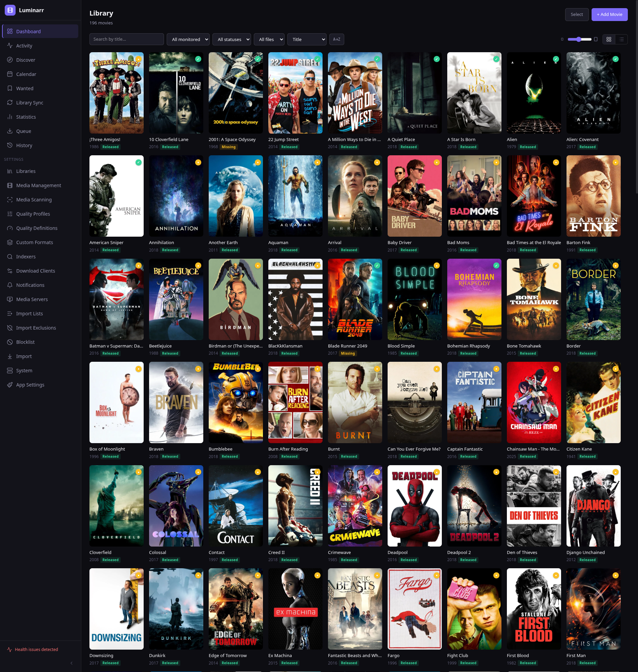
Task: Select Wanted in the sidebar
Action: (x=25, y=88)
